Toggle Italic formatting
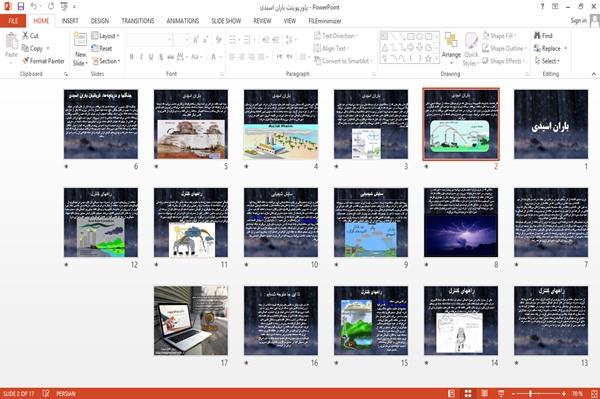This screenshot has width=600, height=399. point(141,57)
